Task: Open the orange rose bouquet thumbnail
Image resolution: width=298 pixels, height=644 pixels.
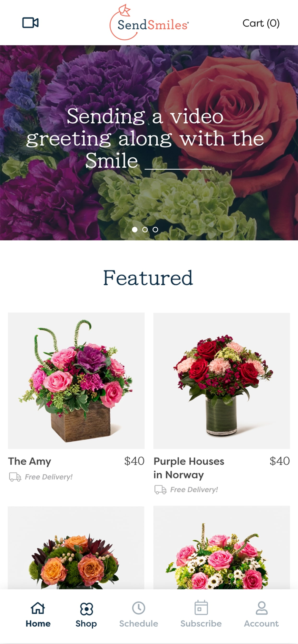Action: 76,548
